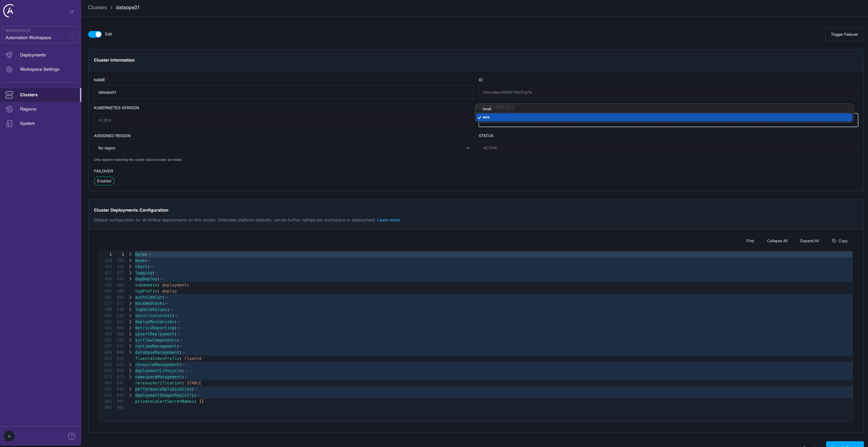Expand the securityContext section

130,316
